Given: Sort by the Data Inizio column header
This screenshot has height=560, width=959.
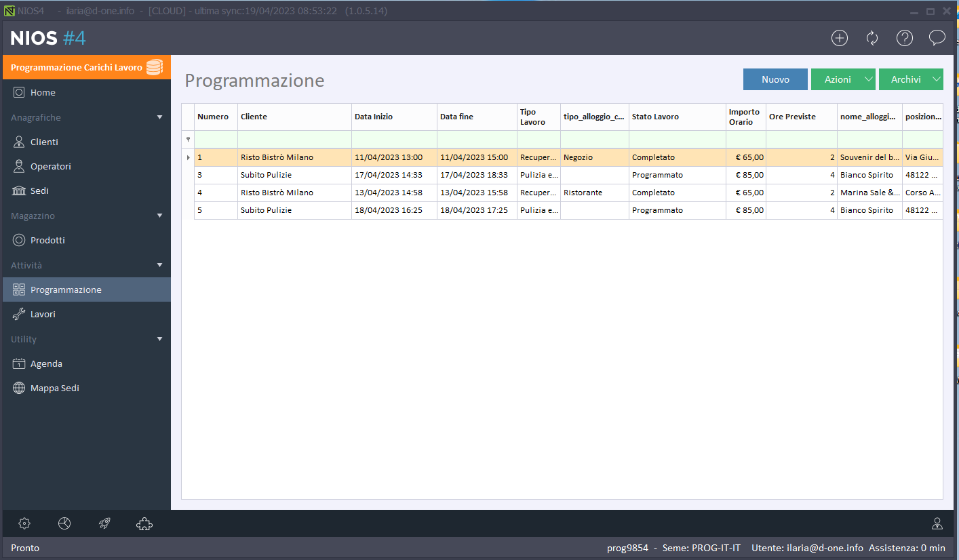Looking at the screenshot, I should click(393, 117).
